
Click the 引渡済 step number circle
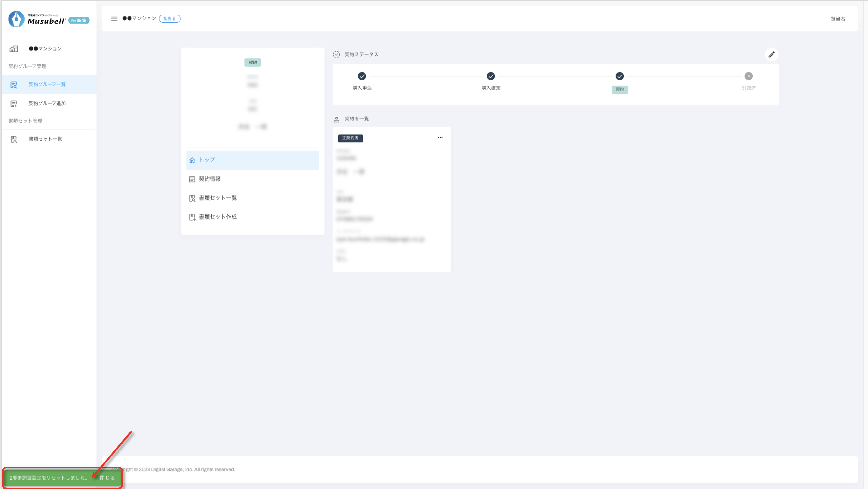(x=749, y=76)
